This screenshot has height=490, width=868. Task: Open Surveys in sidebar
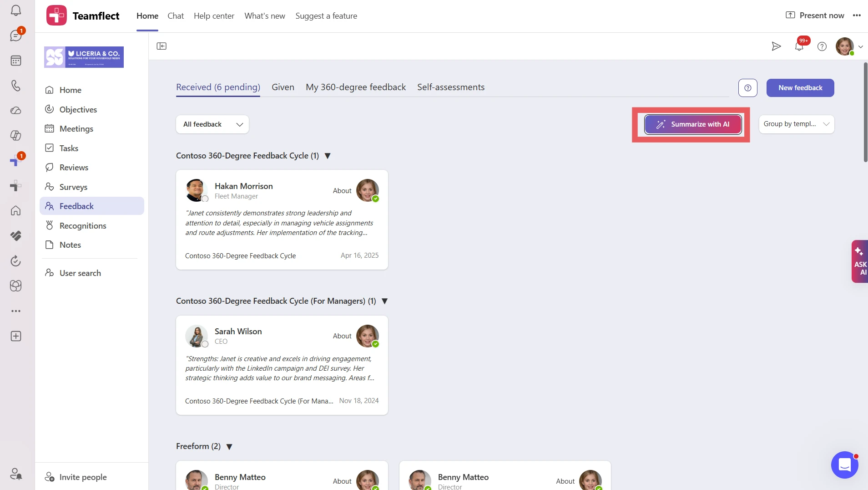(92, 187)
